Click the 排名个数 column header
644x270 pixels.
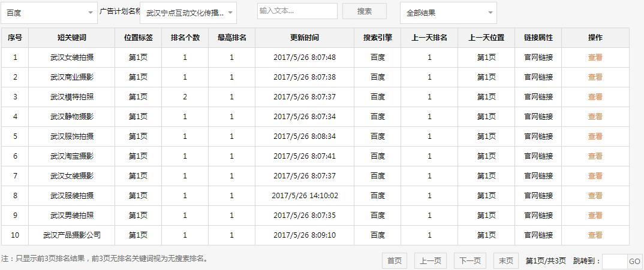(x=185, y=38)
